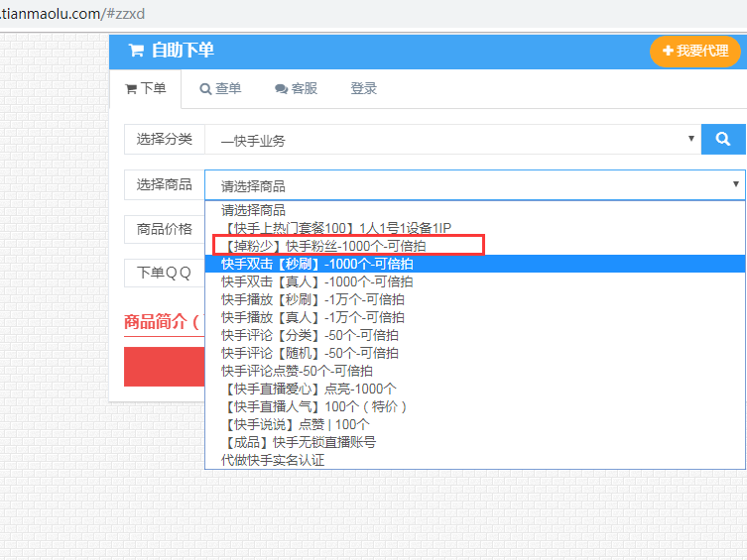Select 快手播放【秒刷】-1万个 option
The image size is (747, 560).
pyautogui.click(x=312, y=299)
